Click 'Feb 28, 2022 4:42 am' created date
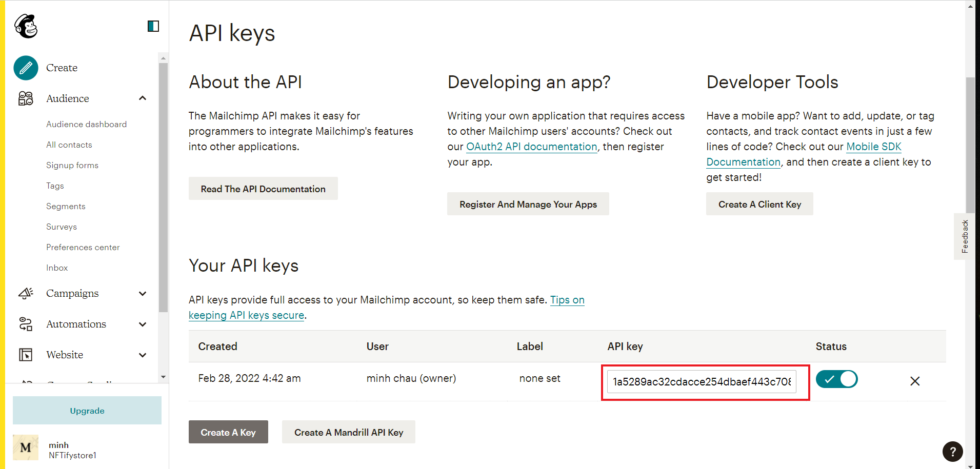Screen dimensions: 980x469 tap(249, 378)
